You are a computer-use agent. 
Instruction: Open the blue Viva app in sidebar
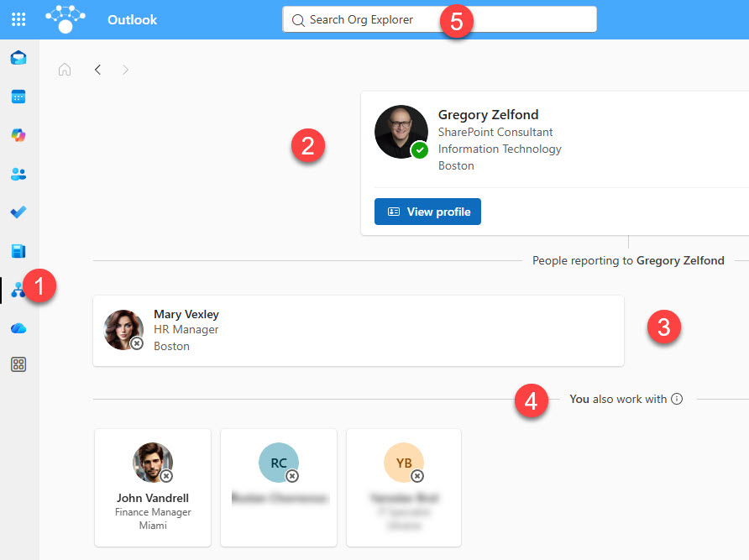(x=18, y=251)
